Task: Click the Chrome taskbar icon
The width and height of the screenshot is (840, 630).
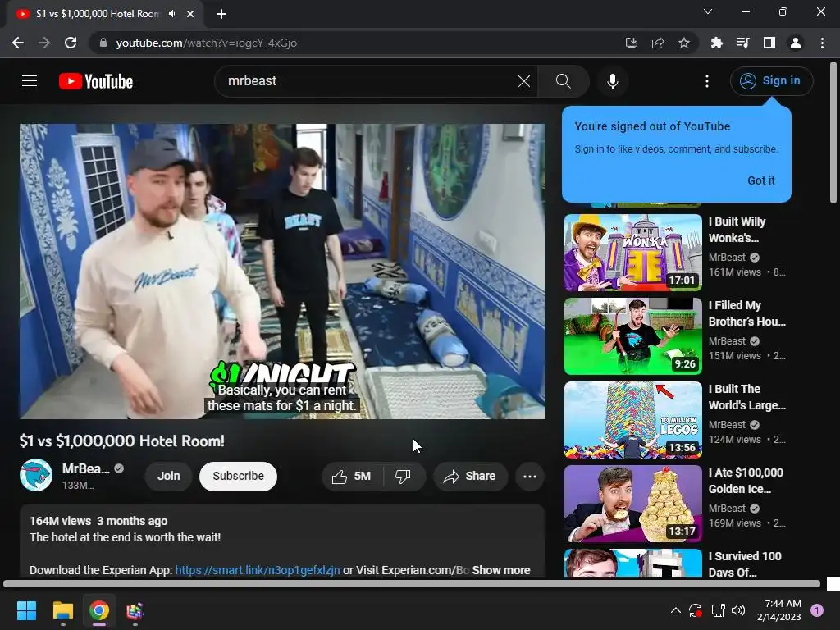Action: coord(99,610)
